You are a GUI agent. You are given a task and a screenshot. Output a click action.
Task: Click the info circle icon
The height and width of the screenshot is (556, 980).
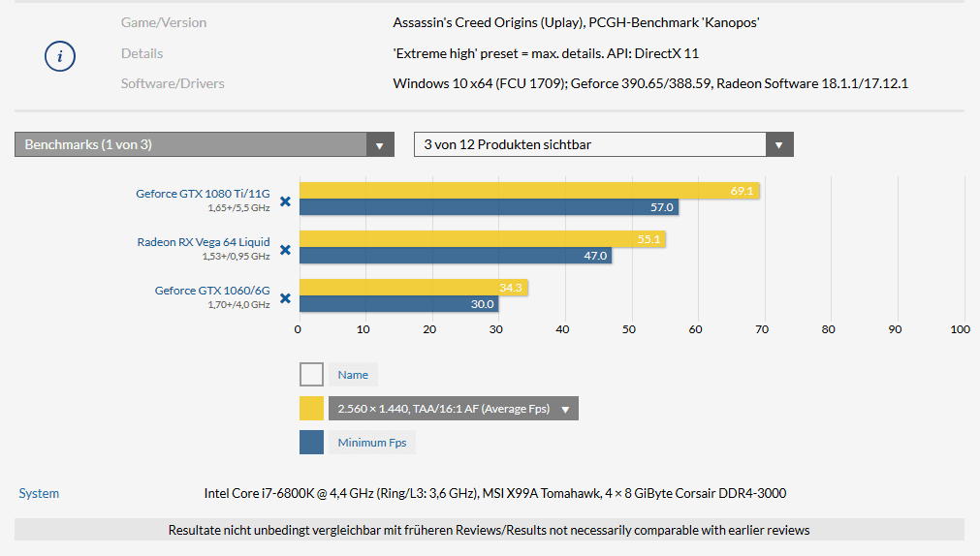coord(60,56)
